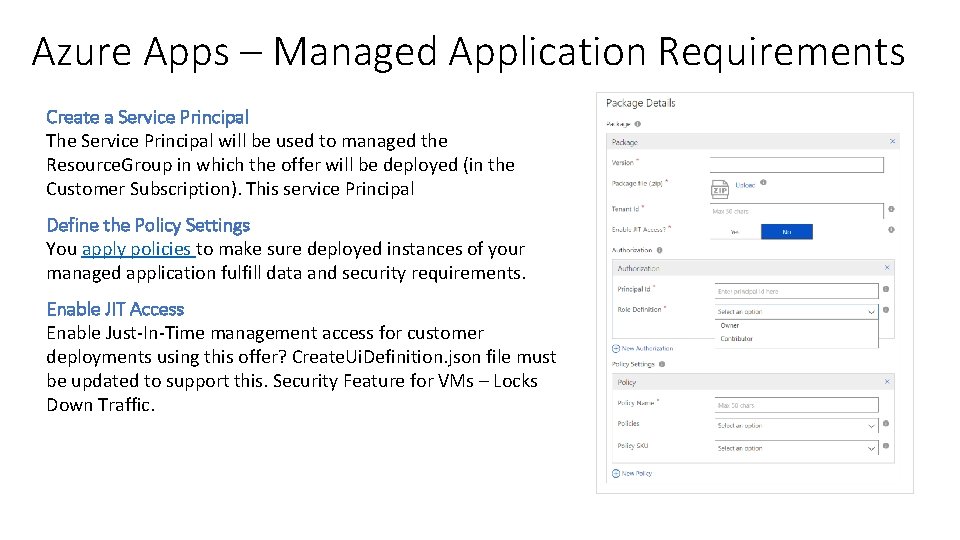Screen dimensions: 960x540
Task: Open the 'apply policies' hyperlink
Action: [x=138, y=250]
